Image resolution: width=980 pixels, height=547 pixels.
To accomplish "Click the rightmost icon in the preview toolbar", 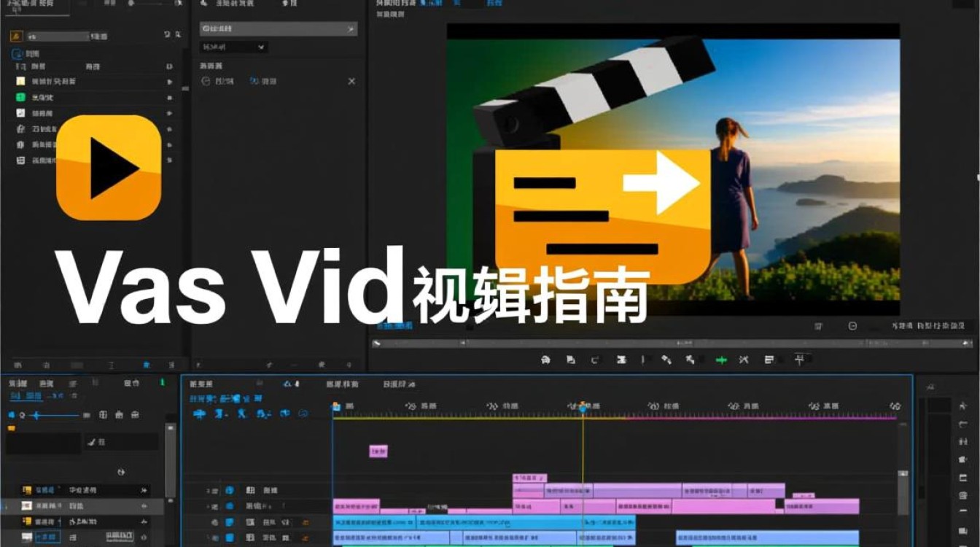I will [801, 359].
